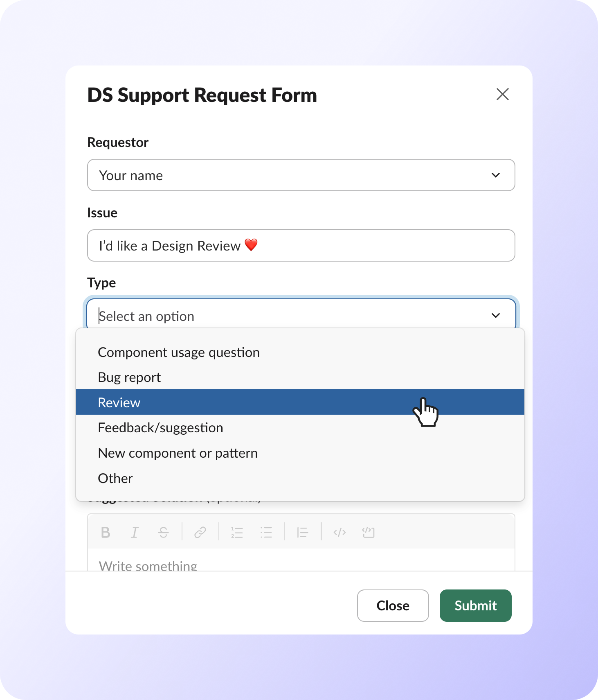The width and height of the screenshot is (598, 700).
Task: Insert a hyperlink in the solution editor
Action: pos(200,532)
